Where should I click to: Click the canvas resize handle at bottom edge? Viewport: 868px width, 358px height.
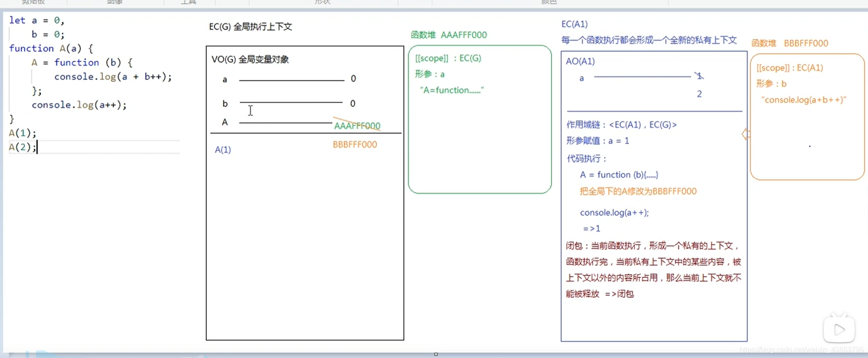coord(436,354)
